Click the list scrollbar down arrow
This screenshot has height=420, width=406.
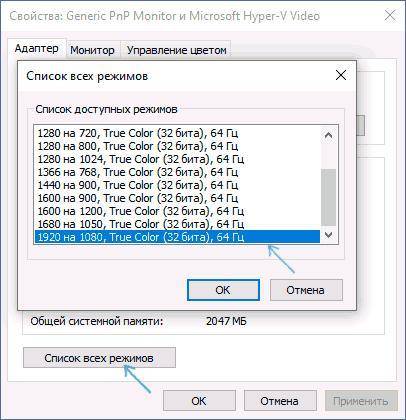click(x=328, y=235)
